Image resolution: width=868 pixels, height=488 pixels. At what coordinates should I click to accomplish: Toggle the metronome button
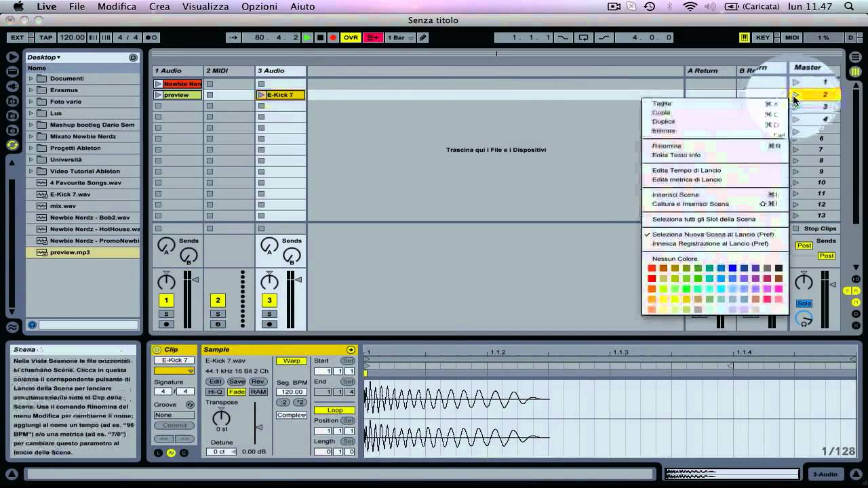151,38
